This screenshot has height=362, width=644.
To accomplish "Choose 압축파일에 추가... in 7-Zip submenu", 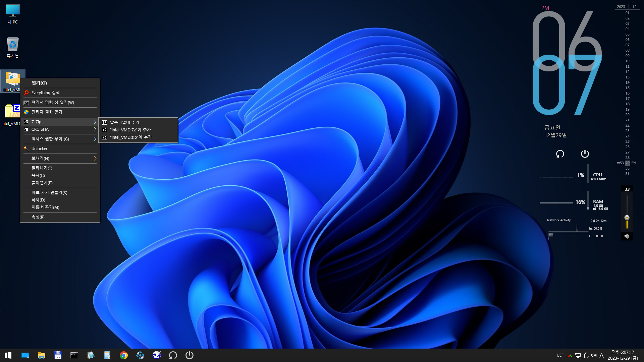I will coord(138,122).
